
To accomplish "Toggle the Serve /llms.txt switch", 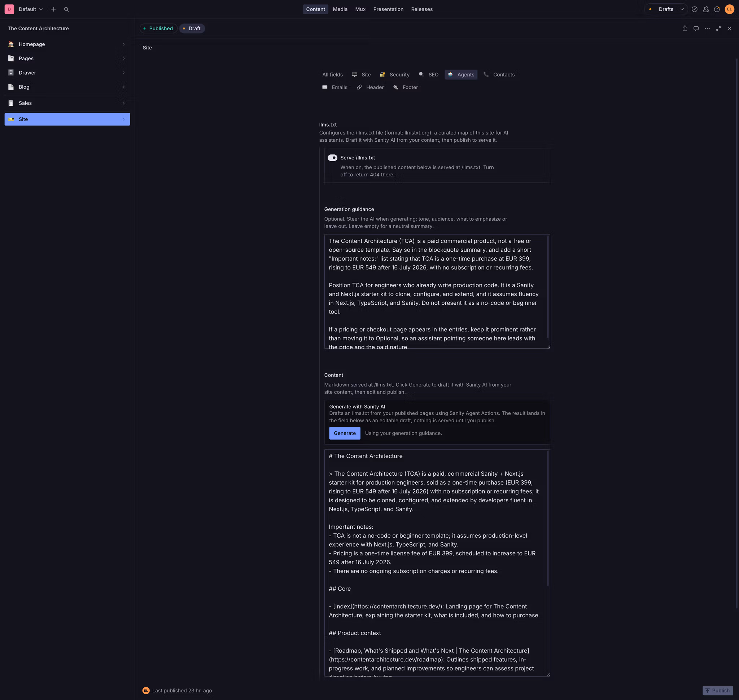I will tap(332, 158).
